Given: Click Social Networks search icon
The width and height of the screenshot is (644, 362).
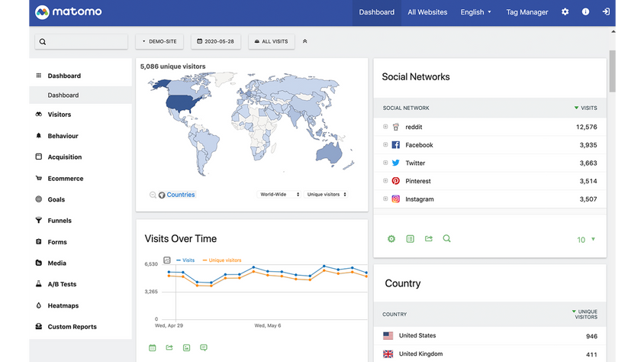Looking at the screenshot, I should pos(447,239).
